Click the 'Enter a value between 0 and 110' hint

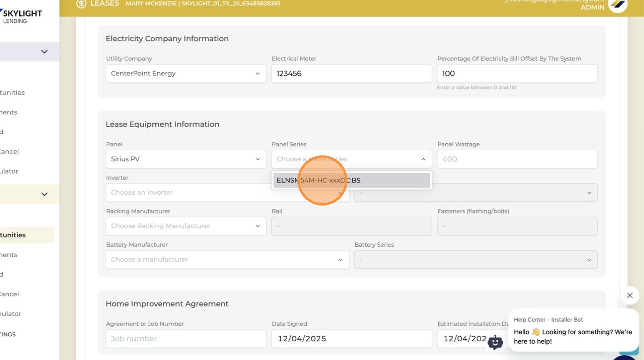click(477, 88)
